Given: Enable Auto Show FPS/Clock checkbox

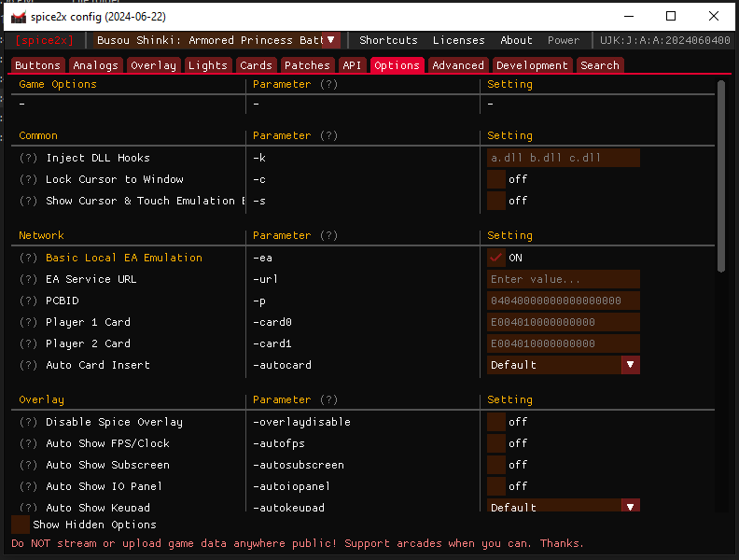Looking at the screenshot, I should coord(495,443).
